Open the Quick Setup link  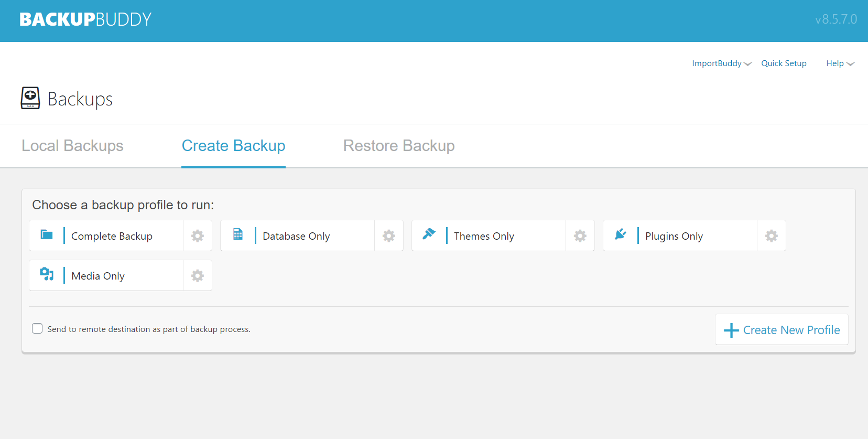[784, 63]
